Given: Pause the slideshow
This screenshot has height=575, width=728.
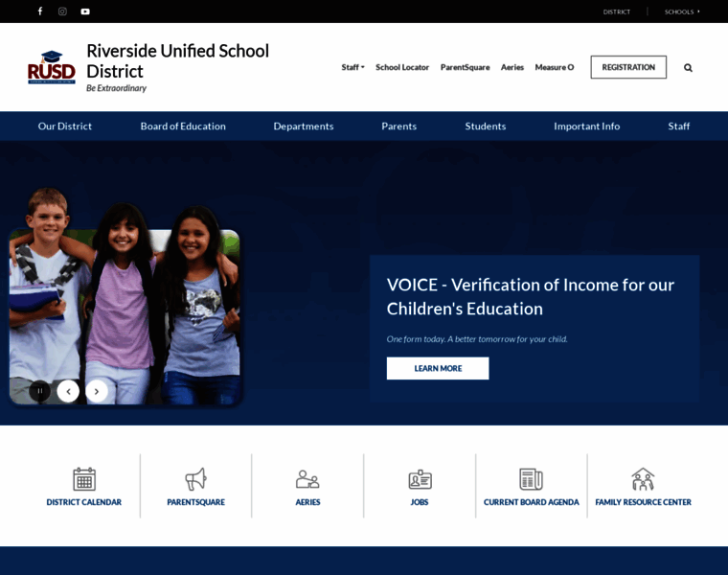Looking at the screenshot, I should coord(40,391).
